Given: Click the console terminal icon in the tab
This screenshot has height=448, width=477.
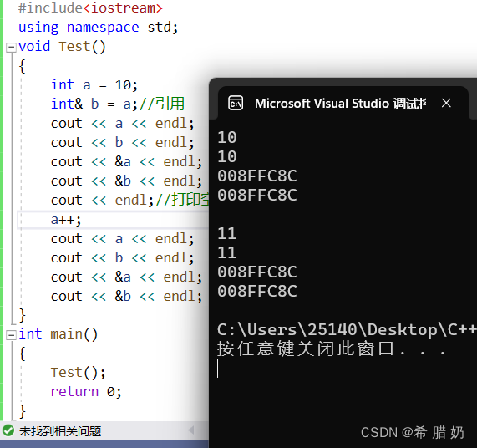Looking at the screenshot, I should (236, 103).
